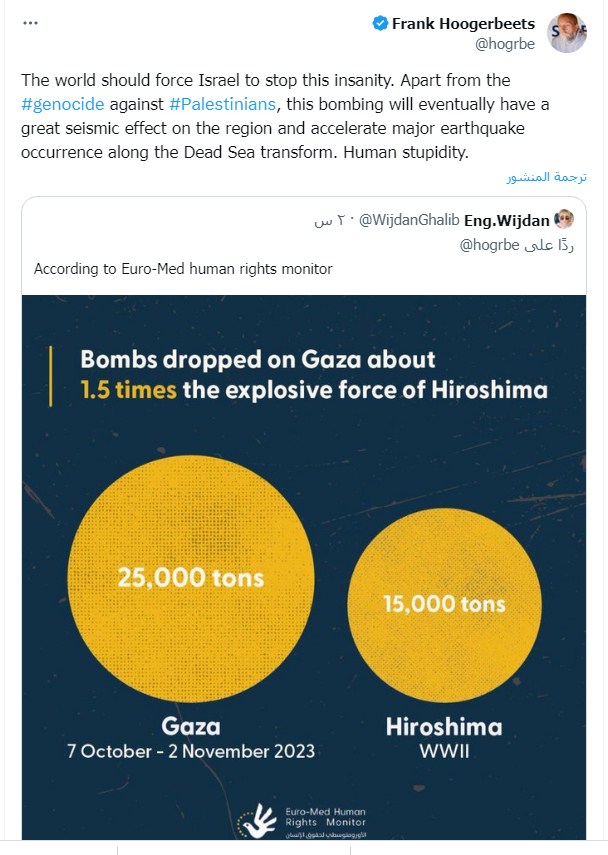608x855 pixels.
Task: Click the blue verified badge
Action: (x=380, y=24)
